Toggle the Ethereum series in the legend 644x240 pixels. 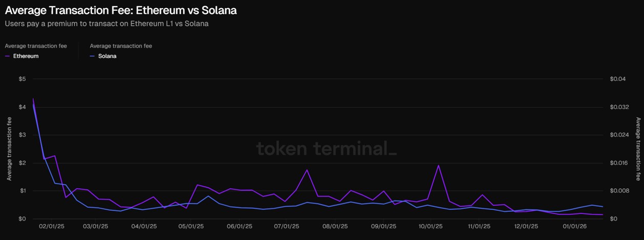[x=26, y=56]
